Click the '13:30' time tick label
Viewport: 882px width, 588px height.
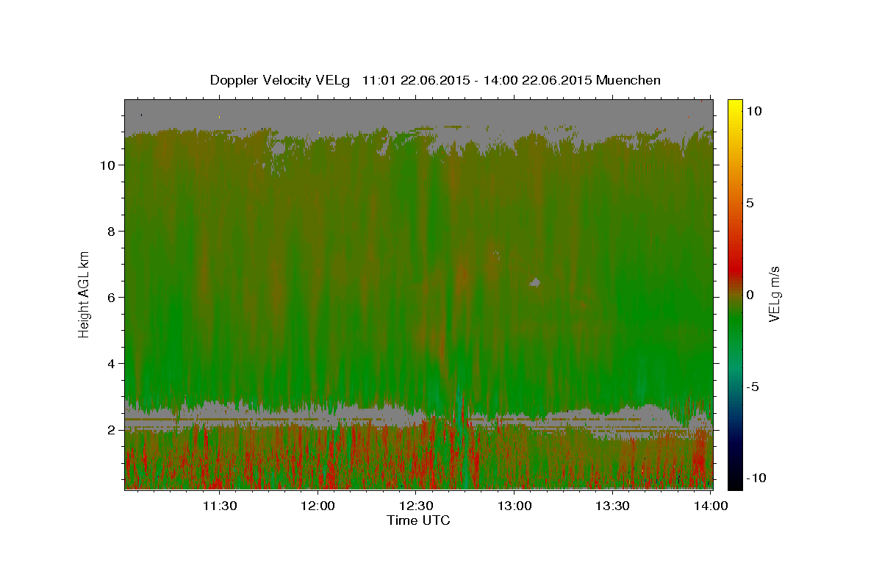tap(612, 506)
